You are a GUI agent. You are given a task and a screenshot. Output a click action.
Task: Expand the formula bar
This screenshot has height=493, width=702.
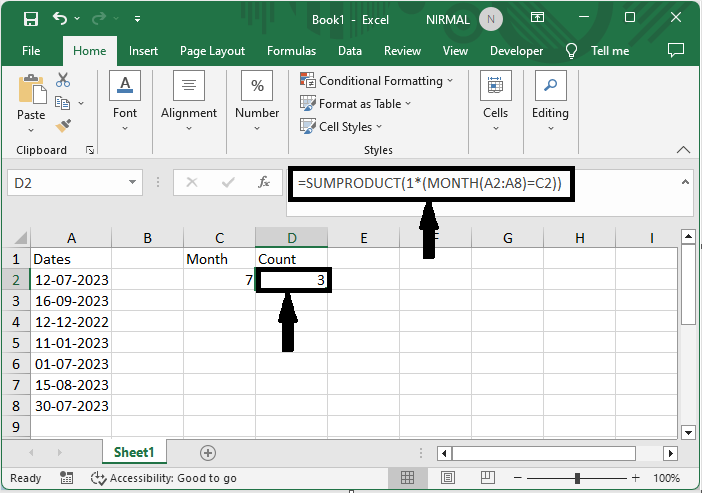tap(685, 182)
